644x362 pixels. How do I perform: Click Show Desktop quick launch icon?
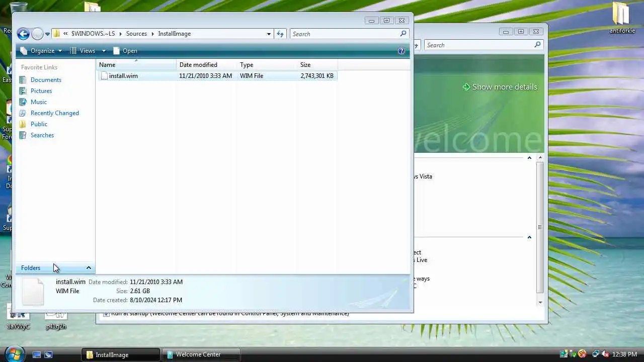click(x=37, y=354)
